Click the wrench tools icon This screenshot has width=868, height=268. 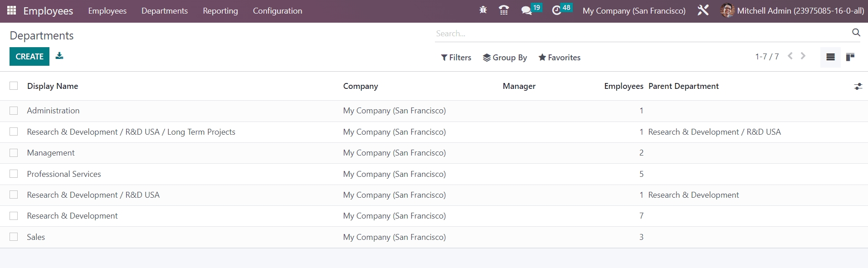(703, 10)
